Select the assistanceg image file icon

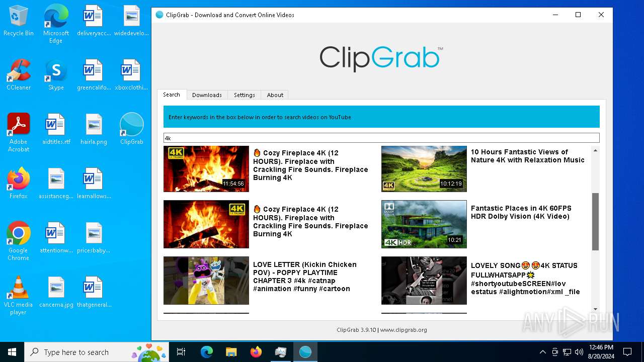56,184
